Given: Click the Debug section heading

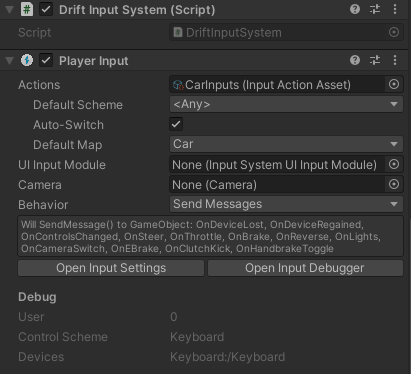Looking at the screenshot, I should tap(37, 297).
